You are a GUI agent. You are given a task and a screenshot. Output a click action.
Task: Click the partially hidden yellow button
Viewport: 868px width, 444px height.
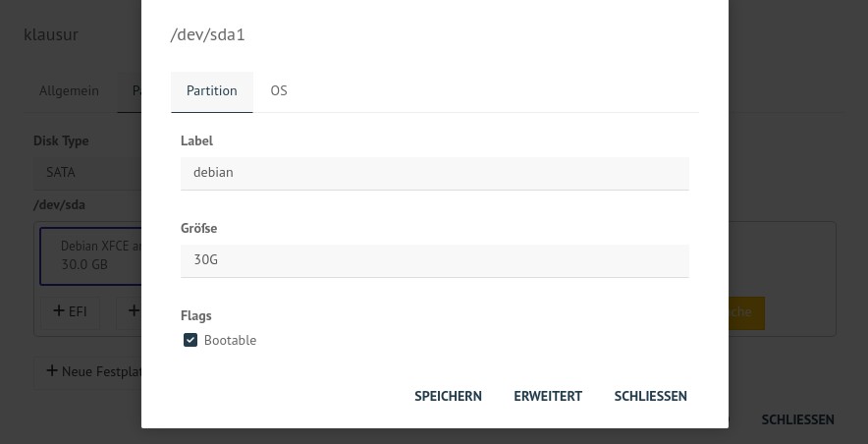coord(747,312)
